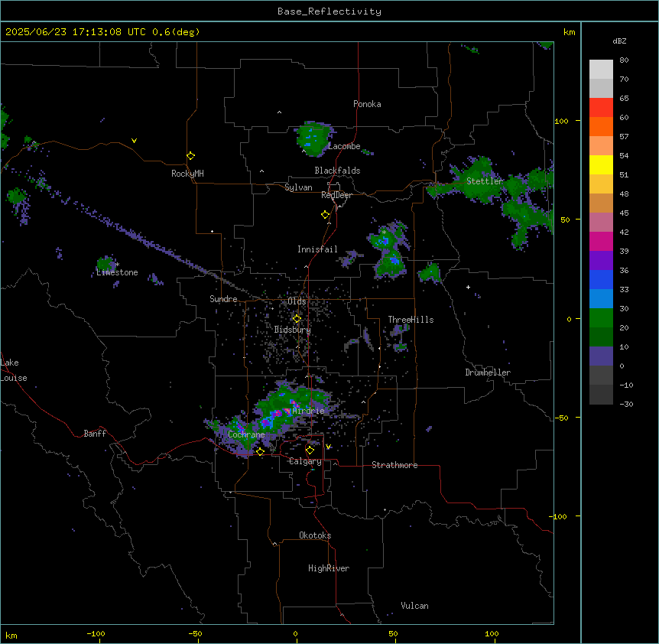Click the dBZ legend heading
The height and width of the screenshot is (644, 659).
(x=619, y=41)
